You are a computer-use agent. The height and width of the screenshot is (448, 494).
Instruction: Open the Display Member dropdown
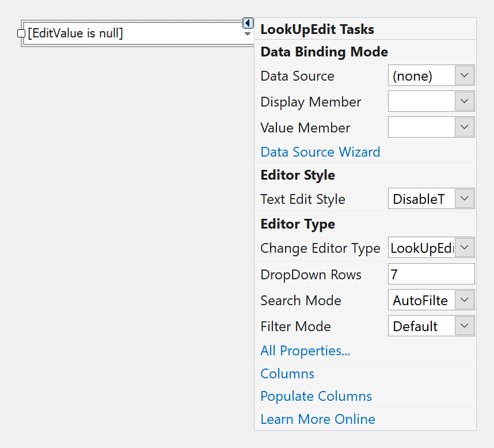464,101
